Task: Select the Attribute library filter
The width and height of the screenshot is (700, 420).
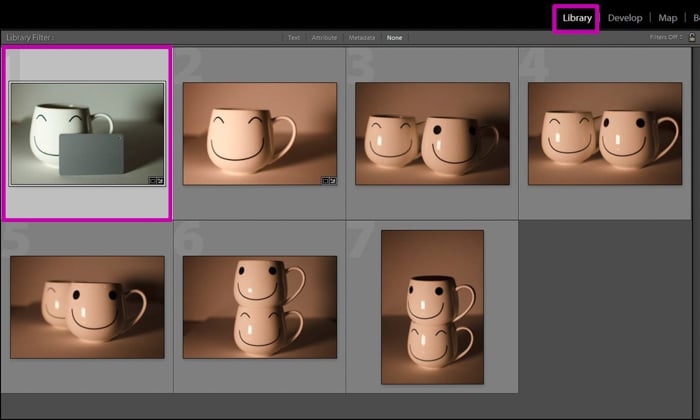Action: [324, 37]
